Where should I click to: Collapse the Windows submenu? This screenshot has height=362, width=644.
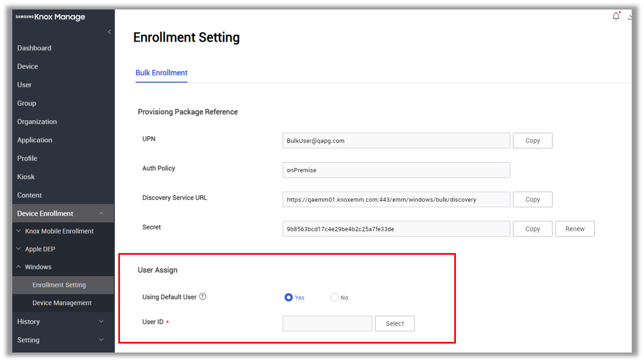coord(18,267)
